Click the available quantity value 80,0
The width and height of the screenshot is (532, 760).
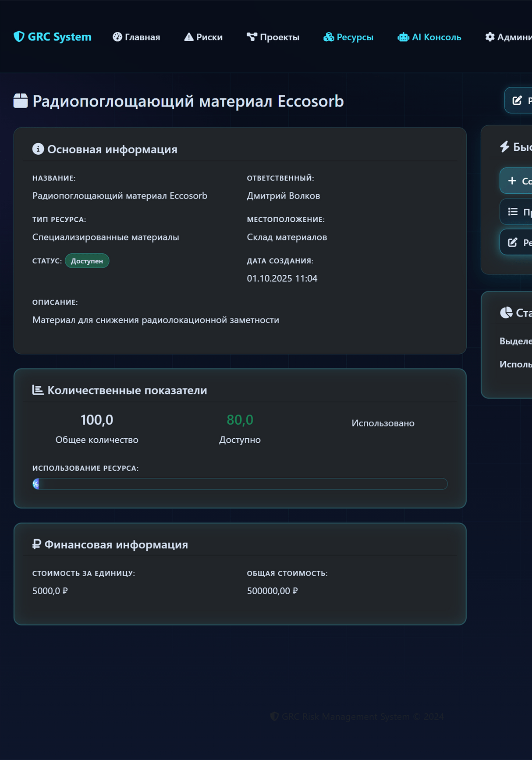pos(240,420)
